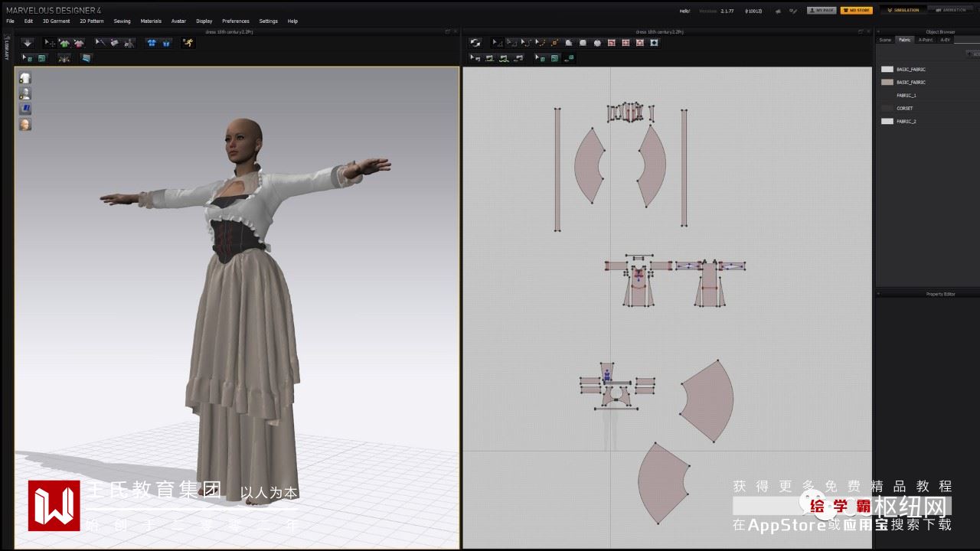The width and height of the screenshot is (980, 551).
Task: Click the pink shirt icon in 3D toolbar
Action: pos(79,43)
